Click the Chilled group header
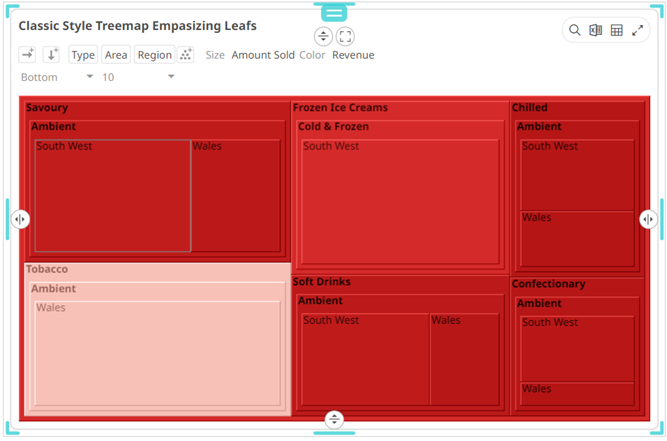The image size is (667, 441). [530, 108]
